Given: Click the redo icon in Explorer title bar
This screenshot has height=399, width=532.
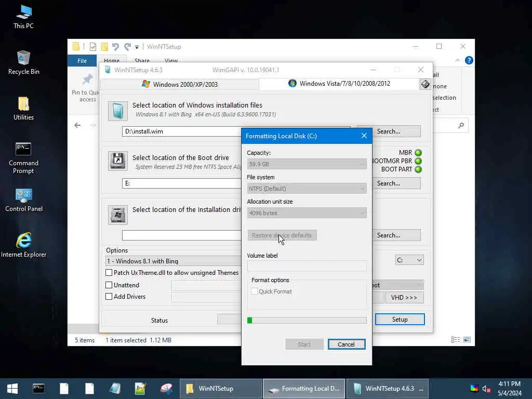Looking at the screenshot, I should 128,46.
